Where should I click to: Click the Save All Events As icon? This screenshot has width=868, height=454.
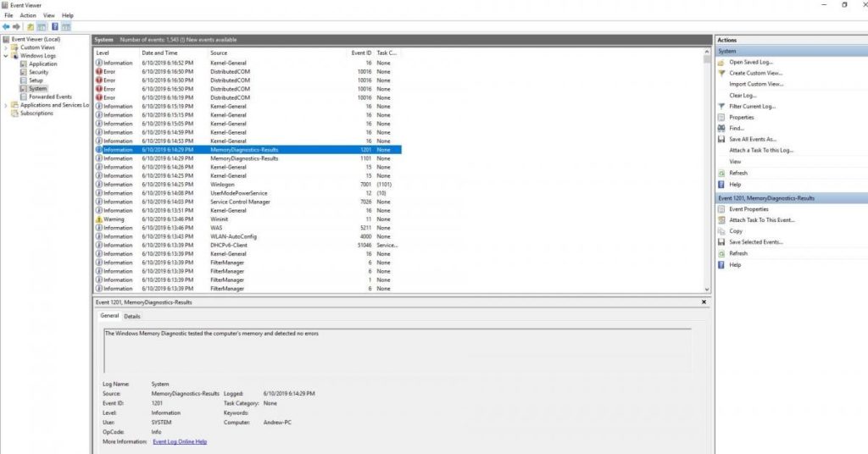tap(721, 139)
